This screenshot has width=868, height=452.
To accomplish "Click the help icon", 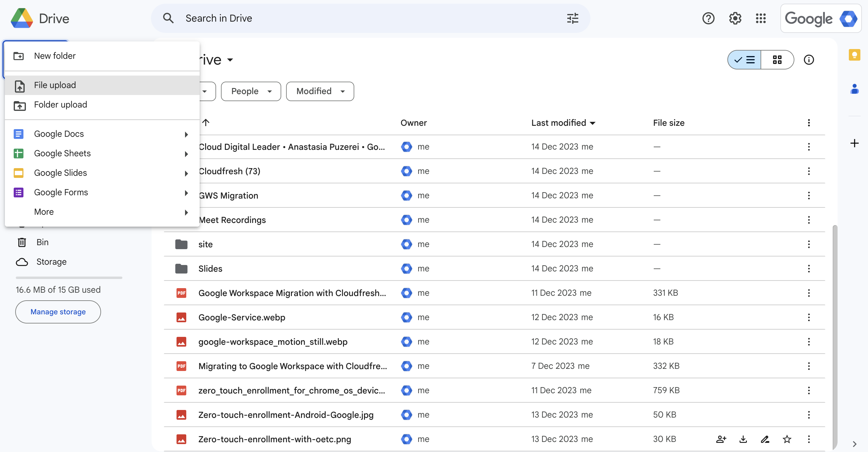I will click(x=708, y=18).
